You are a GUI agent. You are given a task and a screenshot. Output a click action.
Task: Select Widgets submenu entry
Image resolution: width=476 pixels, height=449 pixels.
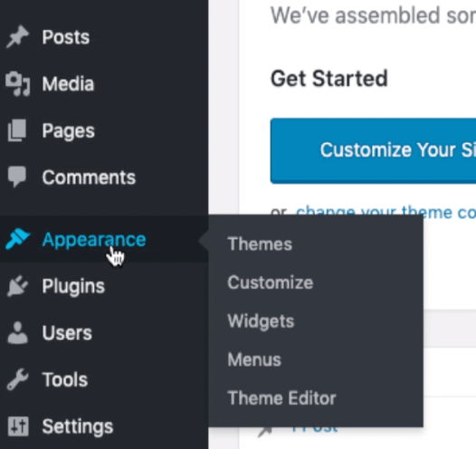tap(261, 321)
